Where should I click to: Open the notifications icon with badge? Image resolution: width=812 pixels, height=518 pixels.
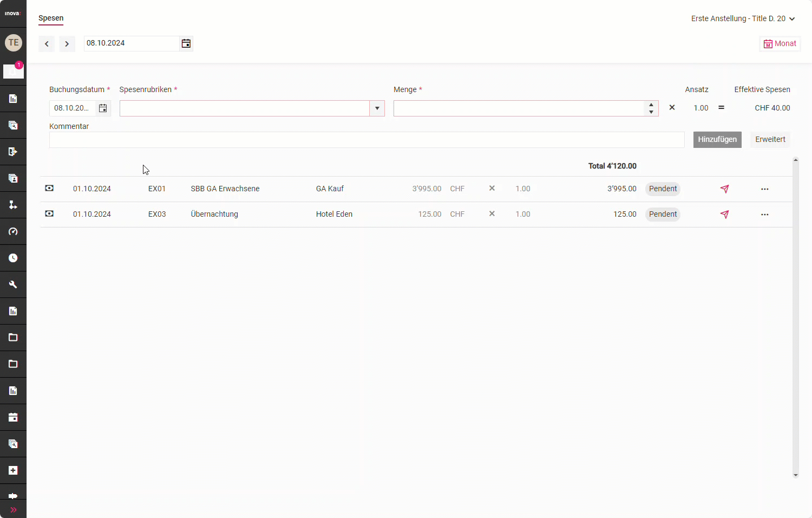point(13,71)
